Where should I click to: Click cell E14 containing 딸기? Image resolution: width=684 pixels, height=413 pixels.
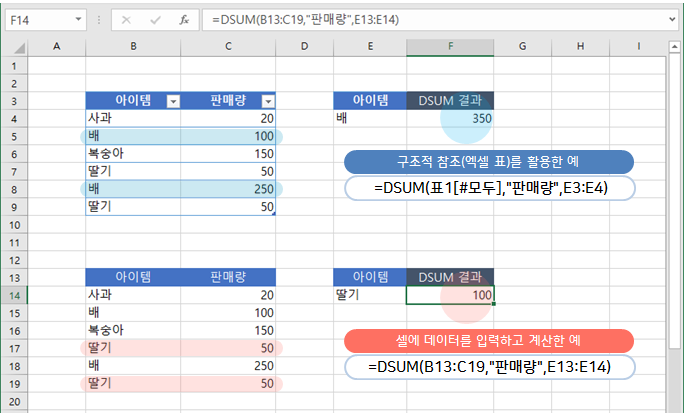click(x=370, y=295)
